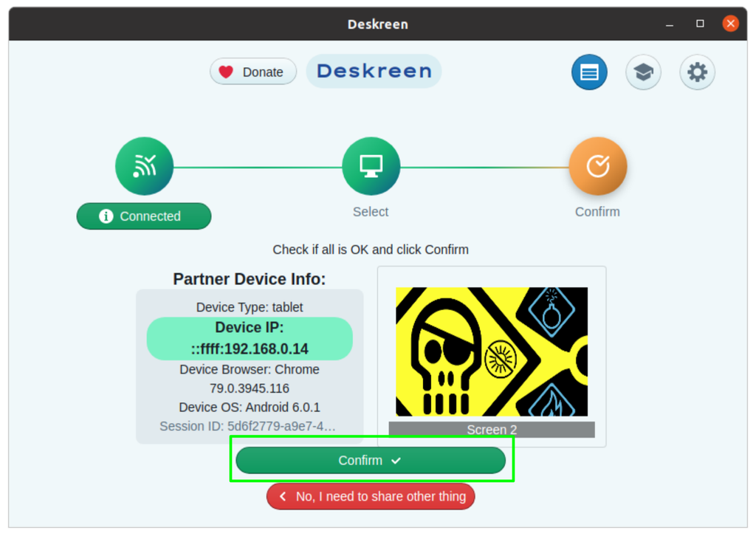The height and width of the screenshot is (536, 756).
Task: Open the sessions list via the blue icon
Action: click(x=589, y=72)
